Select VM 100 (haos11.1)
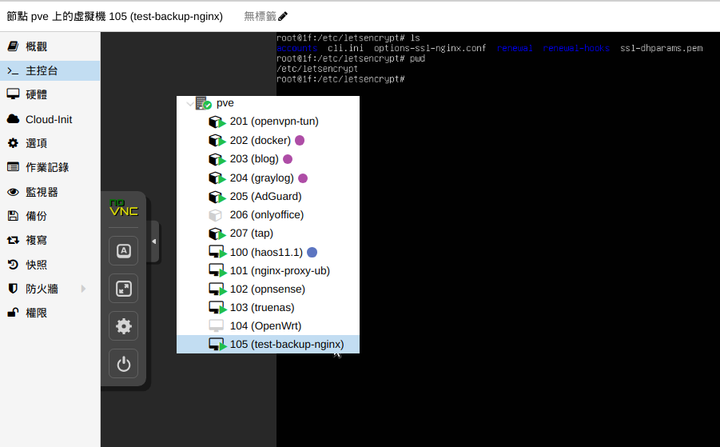 point(268,252)
